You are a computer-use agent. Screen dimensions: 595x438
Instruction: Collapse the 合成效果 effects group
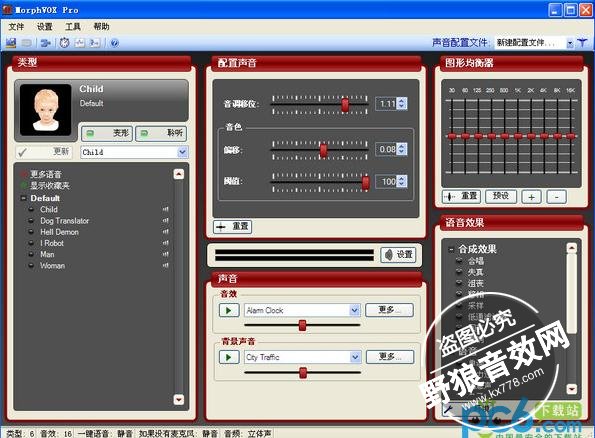click(451, 249)
